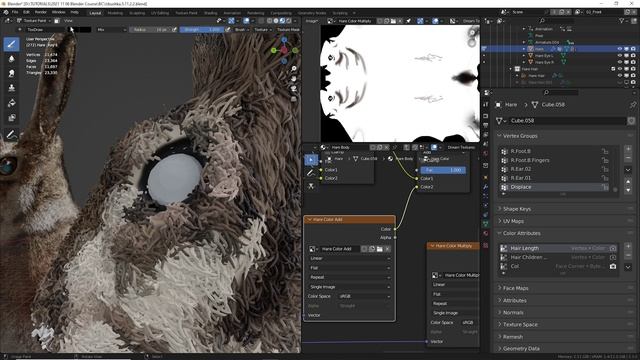The width and height of the screenshot is (640, 360).
Task: Add new color attribute with plus button
Action: pyautogui.click(x=628, y=247)
